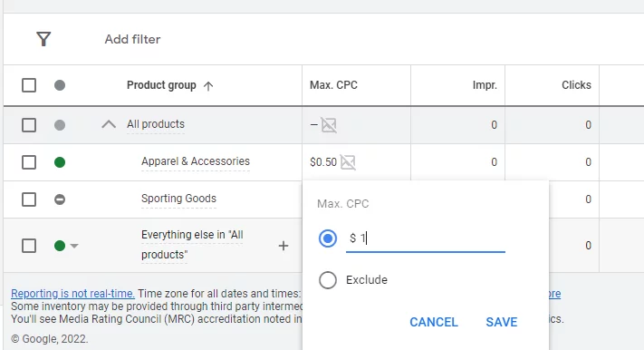Screen dimensions: 644x350
Task: Click Clicks value in Sporting Goods row
Action: point(588,199)
